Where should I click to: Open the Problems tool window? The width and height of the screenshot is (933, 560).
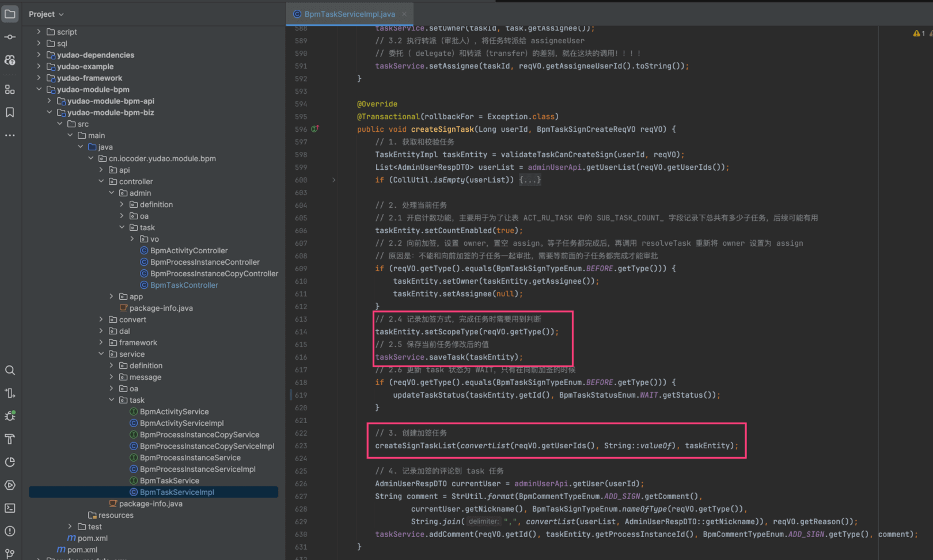(10, 531)
